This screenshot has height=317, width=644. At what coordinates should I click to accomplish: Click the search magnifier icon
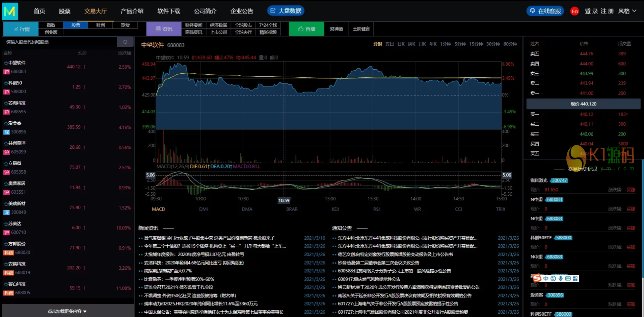click(x=125, y=42)
